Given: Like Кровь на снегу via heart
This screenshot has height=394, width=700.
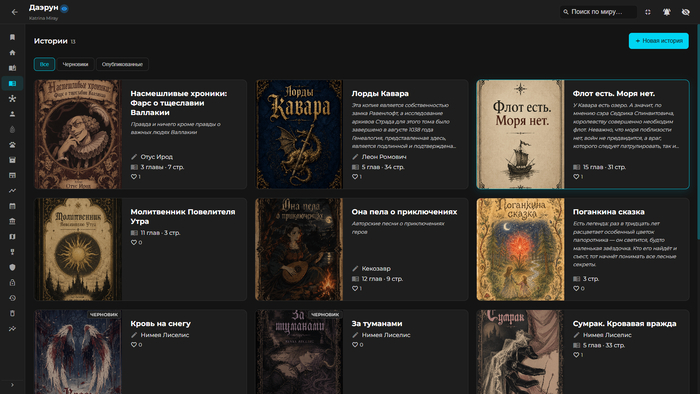Looking at the screenshot, I should click(x=133, y=344).
